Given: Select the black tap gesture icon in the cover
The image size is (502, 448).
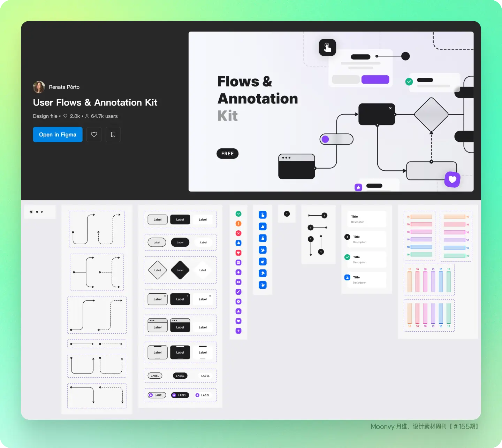Looking at the screenshot, I should (327, 47).
